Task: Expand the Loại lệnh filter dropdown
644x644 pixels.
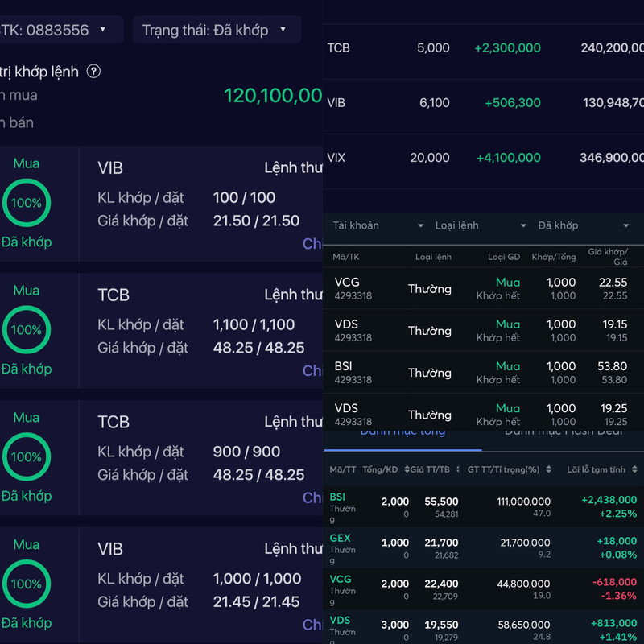Action: (481, 225)
